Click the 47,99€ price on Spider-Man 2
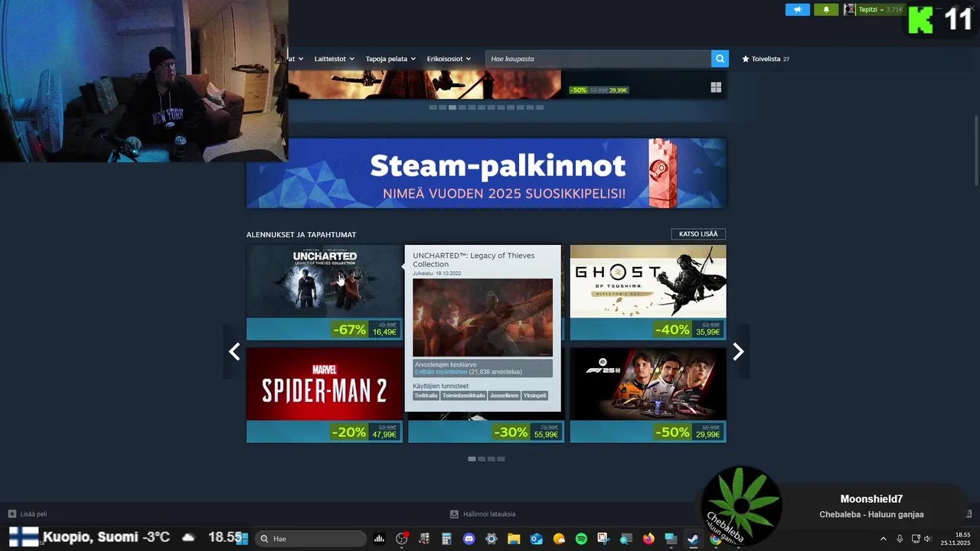 (x=384, y=435)
